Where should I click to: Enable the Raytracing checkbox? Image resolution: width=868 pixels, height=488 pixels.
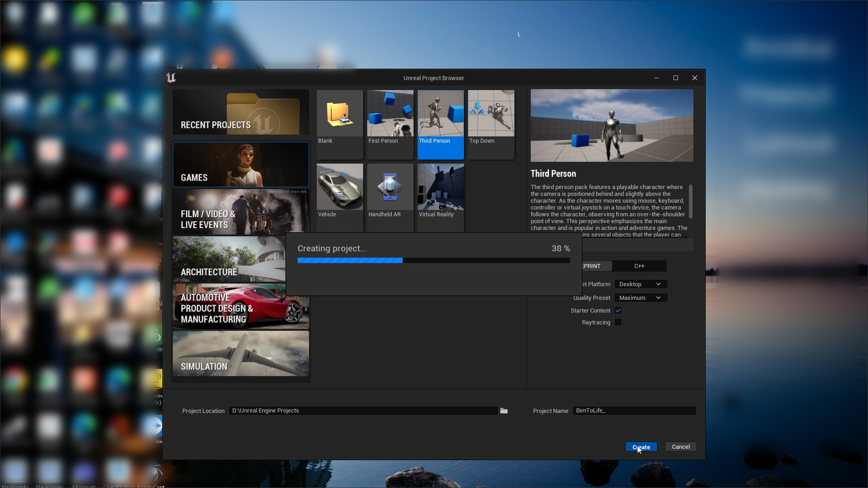(x=618, y=322)
